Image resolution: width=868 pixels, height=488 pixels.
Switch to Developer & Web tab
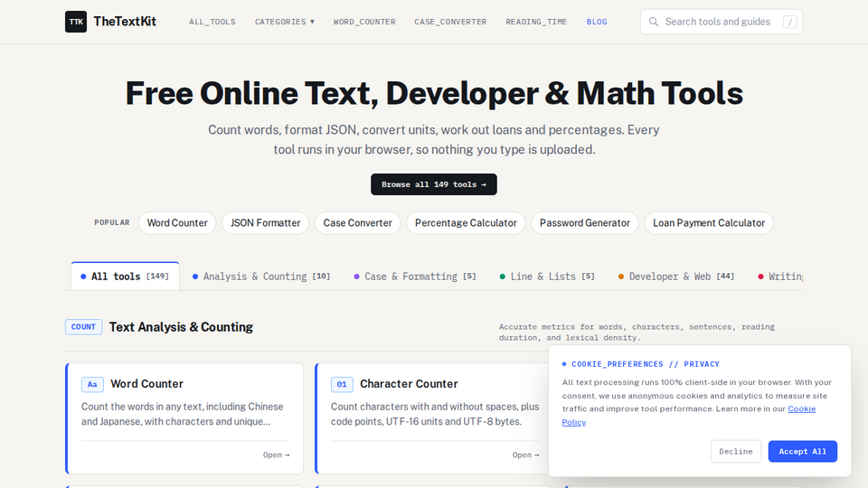tap(676, 277)
